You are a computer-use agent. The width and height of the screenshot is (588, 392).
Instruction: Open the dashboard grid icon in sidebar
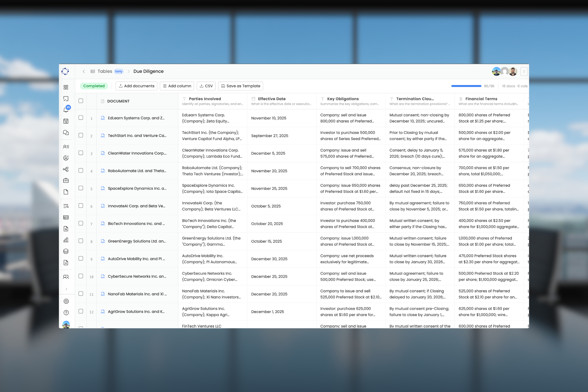click(66, 87)
